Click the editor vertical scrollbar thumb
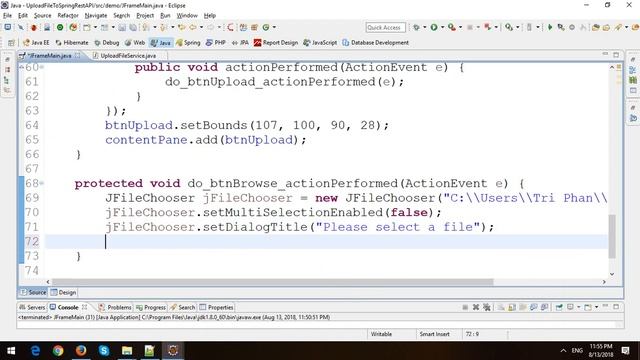The image size is (640, 360). tap(611, 236)
